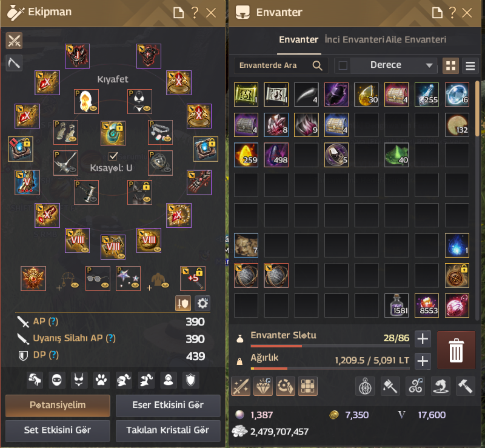Open the Derece sort dropdown
The image size is (485, 448).
coord(394,65)
